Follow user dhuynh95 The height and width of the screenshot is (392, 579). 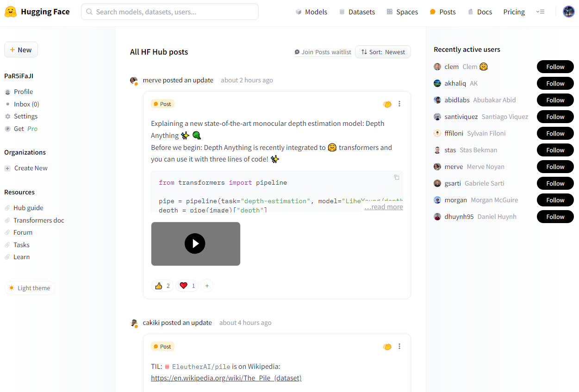pyautogui.click(x=555, y=217)
